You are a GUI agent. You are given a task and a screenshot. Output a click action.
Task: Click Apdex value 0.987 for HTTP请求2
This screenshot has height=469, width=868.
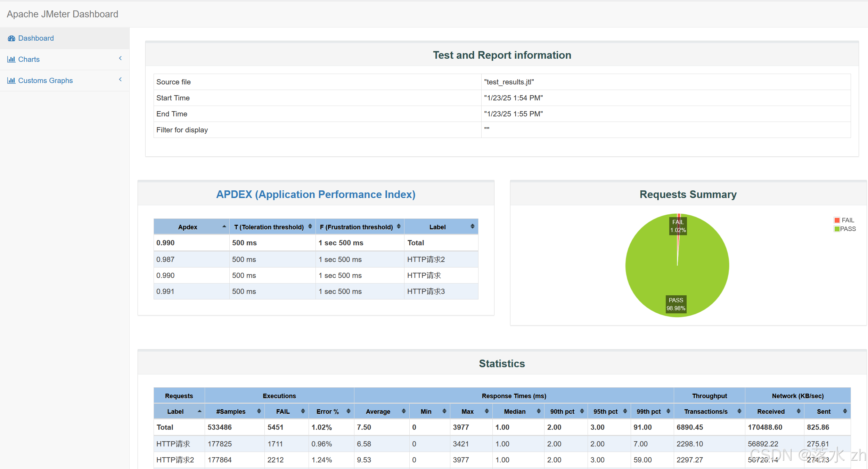pyautogui.click(x=165, y=260)
